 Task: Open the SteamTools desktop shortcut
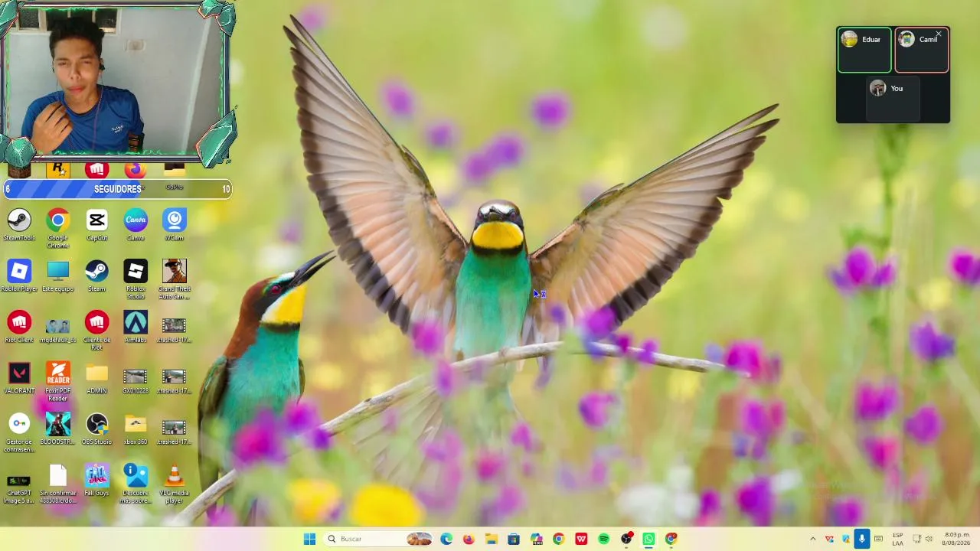(19, 225)
